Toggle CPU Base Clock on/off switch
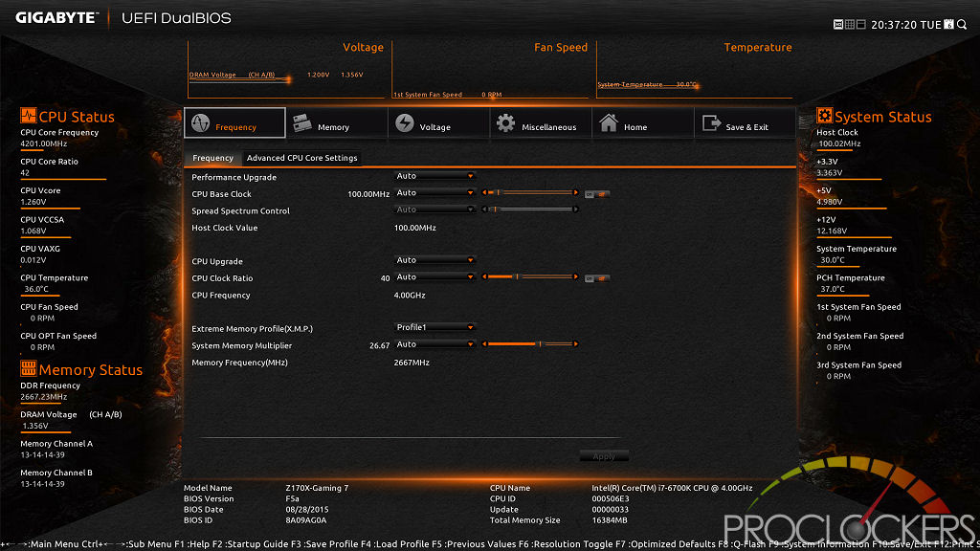 tap(597, 194)
